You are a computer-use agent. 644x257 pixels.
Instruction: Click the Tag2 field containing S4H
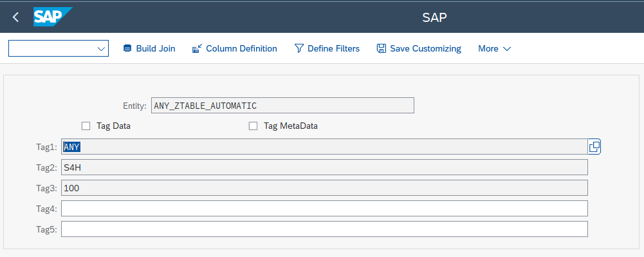[324, 167]
